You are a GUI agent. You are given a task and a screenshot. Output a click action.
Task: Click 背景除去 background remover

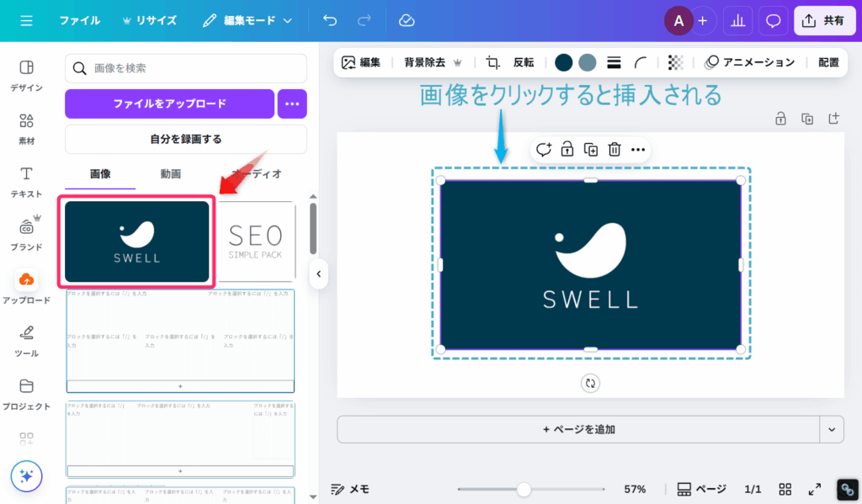[x=433, y=62]
